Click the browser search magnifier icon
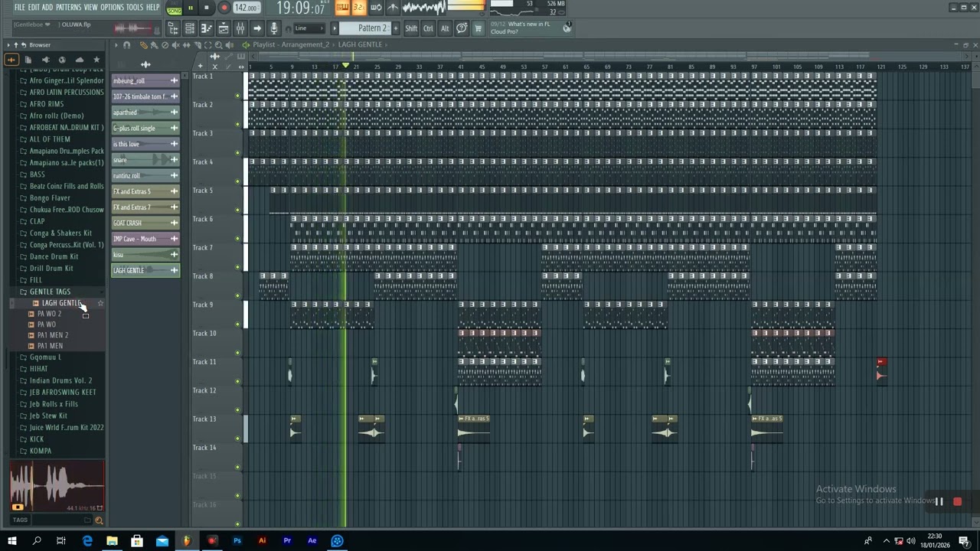Screen dimensions: 980x551 99,520
